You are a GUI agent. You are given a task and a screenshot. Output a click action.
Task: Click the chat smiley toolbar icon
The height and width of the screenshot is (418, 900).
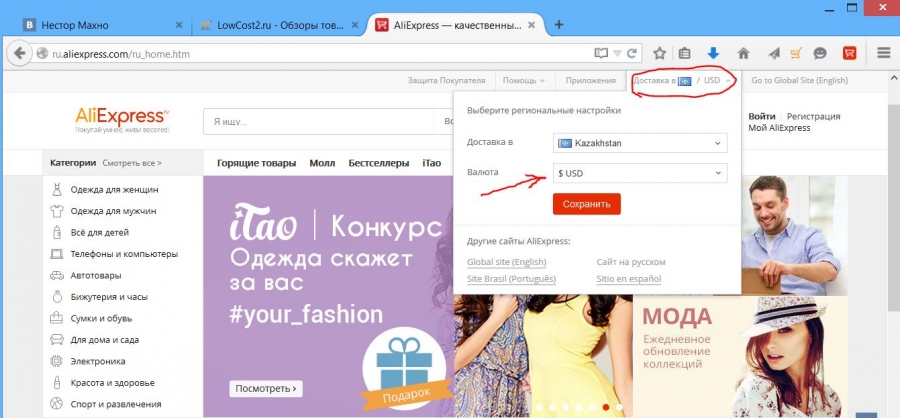pyautogui.click(x=820, y=53)
